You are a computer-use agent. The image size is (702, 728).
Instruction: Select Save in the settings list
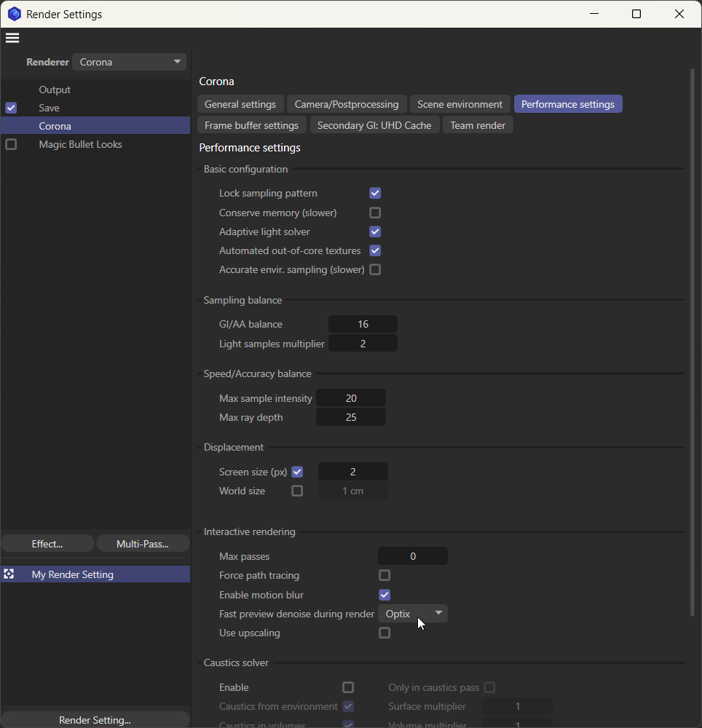pos(49,108)
